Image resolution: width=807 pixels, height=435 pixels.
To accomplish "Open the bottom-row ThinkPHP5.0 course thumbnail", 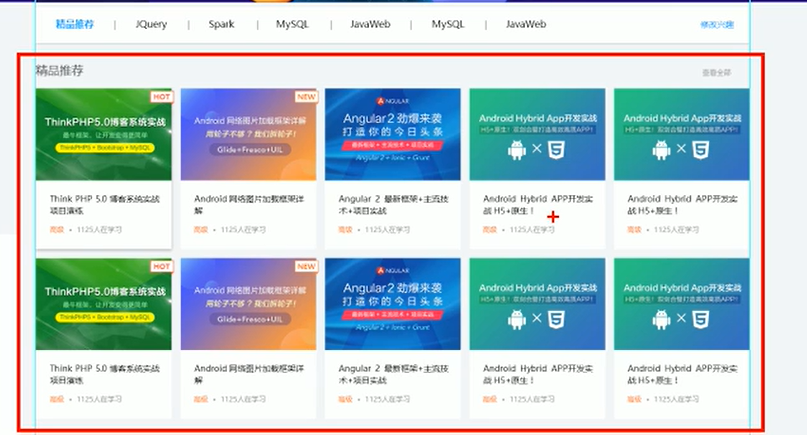I will coord(103,304).
